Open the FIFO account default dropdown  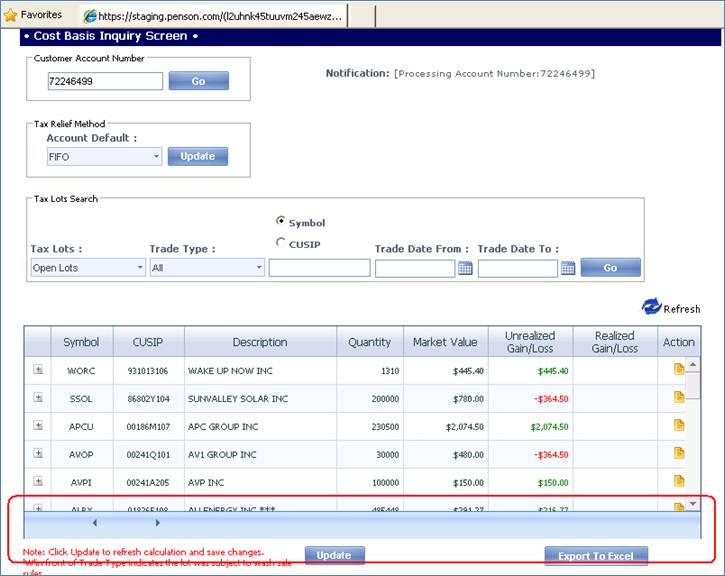pyautogui.click(x=104, y=157)
